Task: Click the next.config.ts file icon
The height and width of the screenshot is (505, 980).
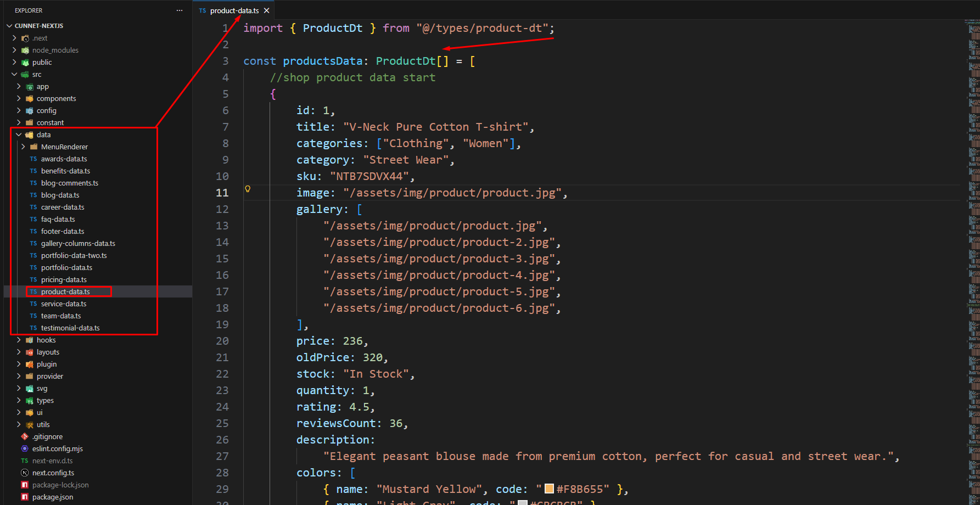Action: point(25,473)
